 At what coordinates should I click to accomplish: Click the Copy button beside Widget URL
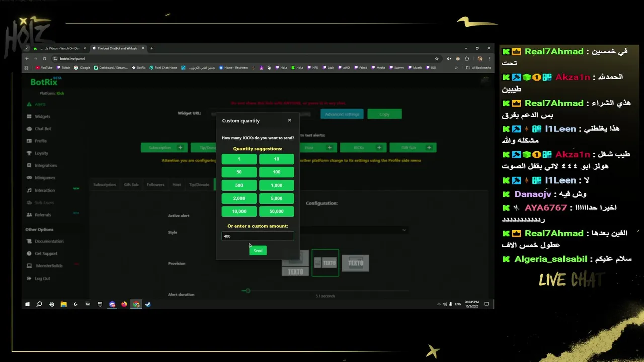[x=384, y=114]
